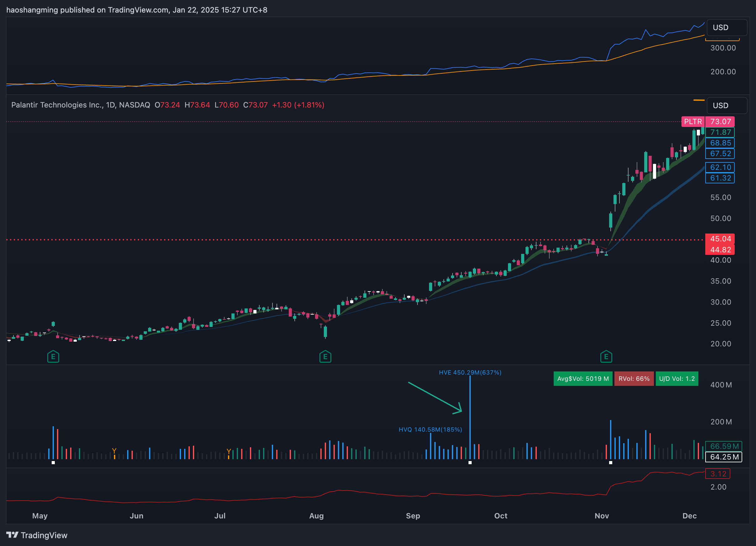This screenshot has width=756, height=546.
Task: Click the PLTR 73.07 price label
Action: 708,121
